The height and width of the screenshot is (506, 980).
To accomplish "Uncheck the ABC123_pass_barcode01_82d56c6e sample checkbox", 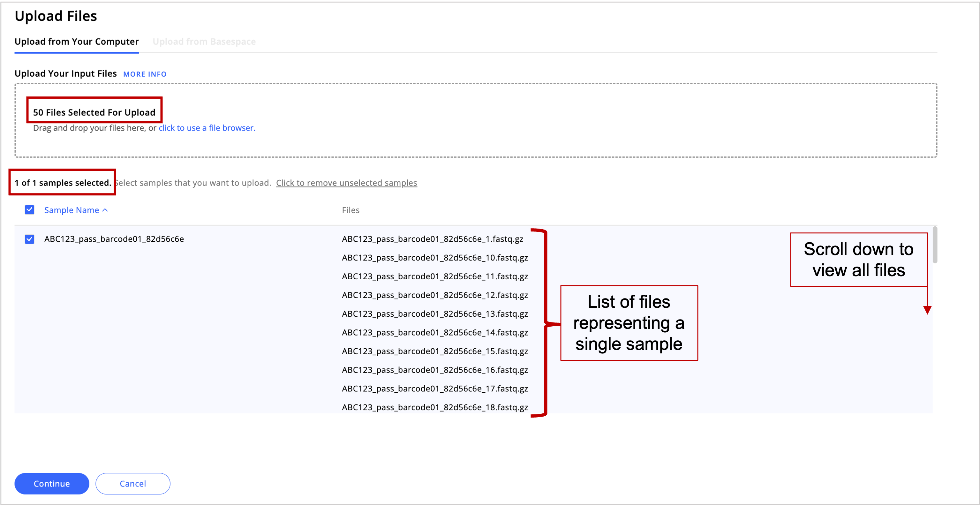I will coord(29,239).
